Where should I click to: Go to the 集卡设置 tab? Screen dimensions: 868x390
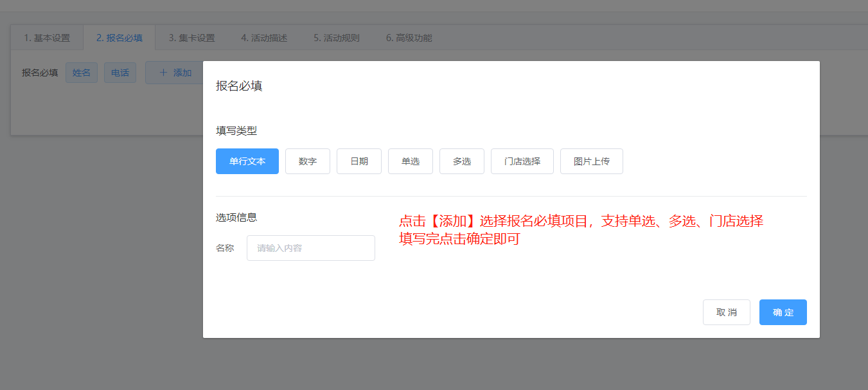pos(191,38)
